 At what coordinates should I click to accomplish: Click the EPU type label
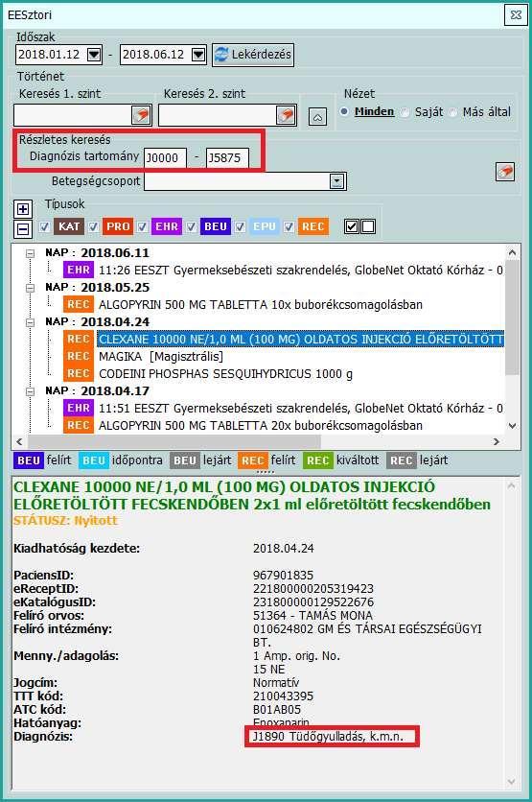point(265,226)
